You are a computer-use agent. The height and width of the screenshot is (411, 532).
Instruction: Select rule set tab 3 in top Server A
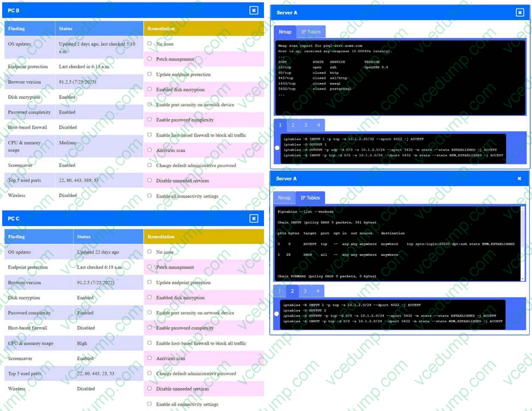point(306,125)
